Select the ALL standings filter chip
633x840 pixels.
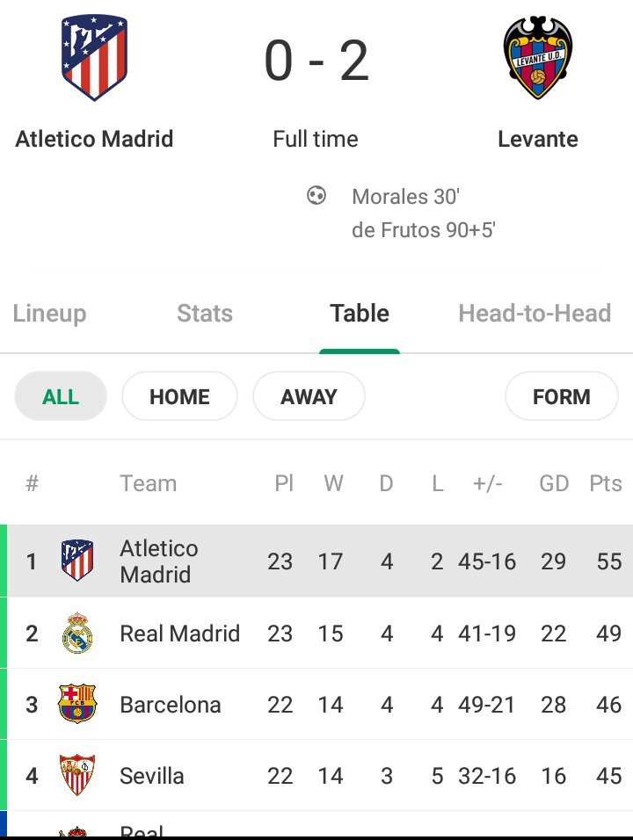pyautogui.click(x=61, y=396)
